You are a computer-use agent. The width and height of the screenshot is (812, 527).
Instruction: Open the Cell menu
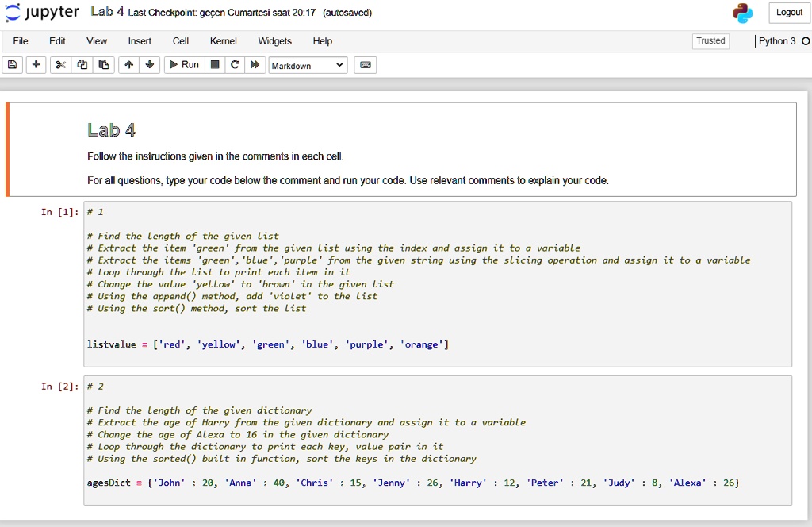click(x=180, y=41)
